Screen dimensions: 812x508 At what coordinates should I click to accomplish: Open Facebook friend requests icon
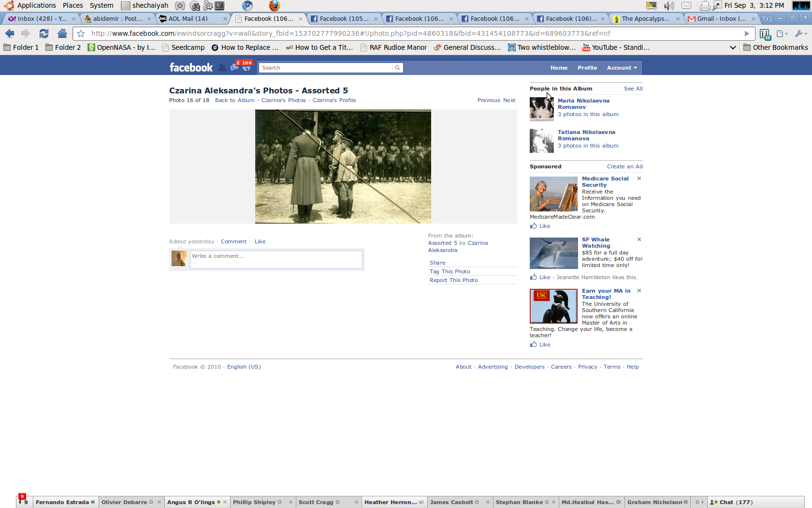click(x=222, y=68)
